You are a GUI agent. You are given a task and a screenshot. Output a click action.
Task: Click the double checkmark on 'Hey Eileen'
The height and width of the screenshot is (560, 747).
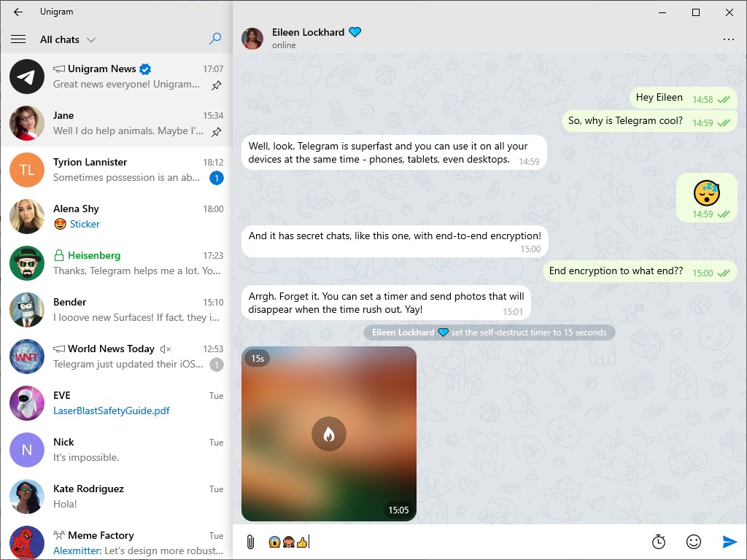[724, 99]
